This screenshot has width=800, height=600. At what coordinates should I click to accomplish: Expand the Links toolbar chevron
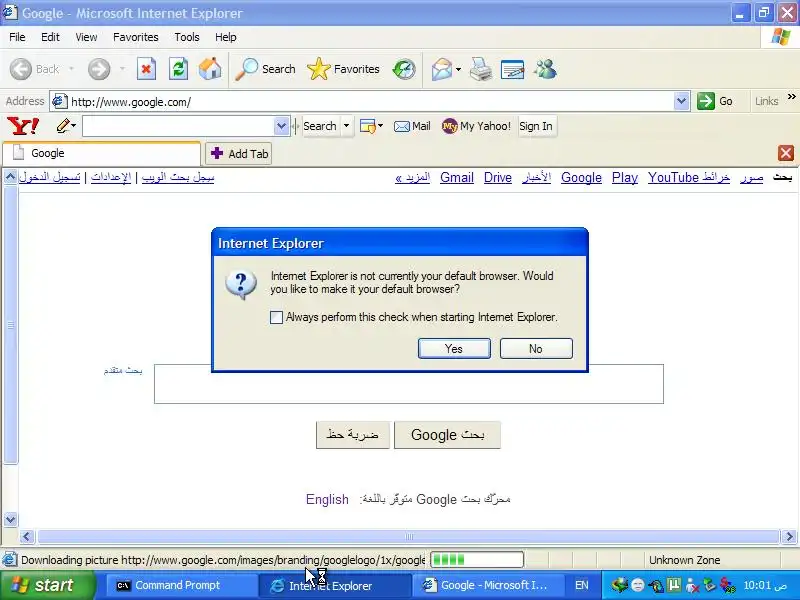[x=791, y=97]
